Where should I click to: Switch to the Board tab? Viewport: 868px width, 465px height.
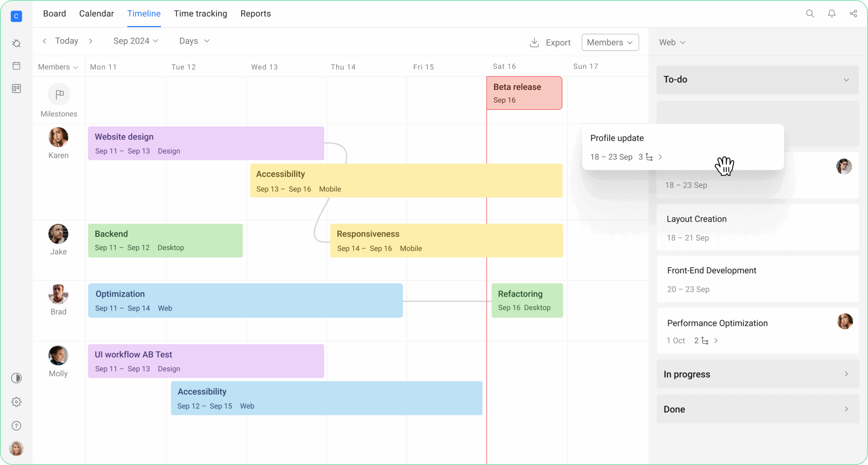click(54, 14)
